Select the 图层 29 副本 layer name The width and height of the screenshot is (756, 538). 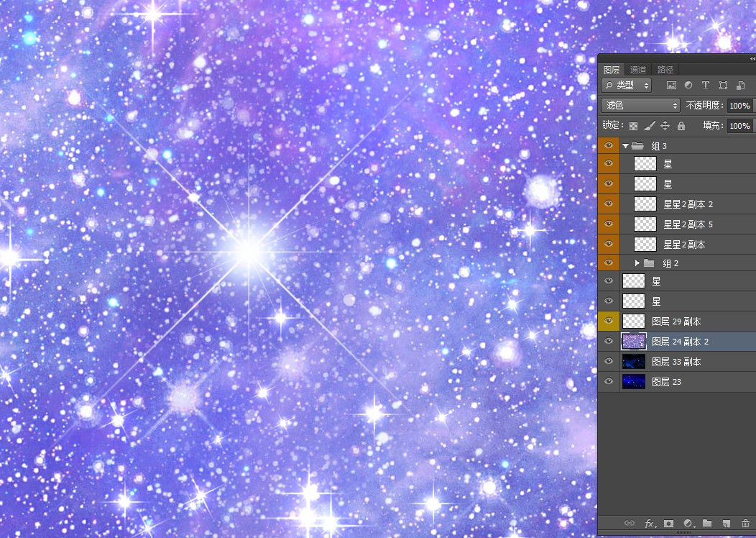pyautogui.click(x=676, y=322)
